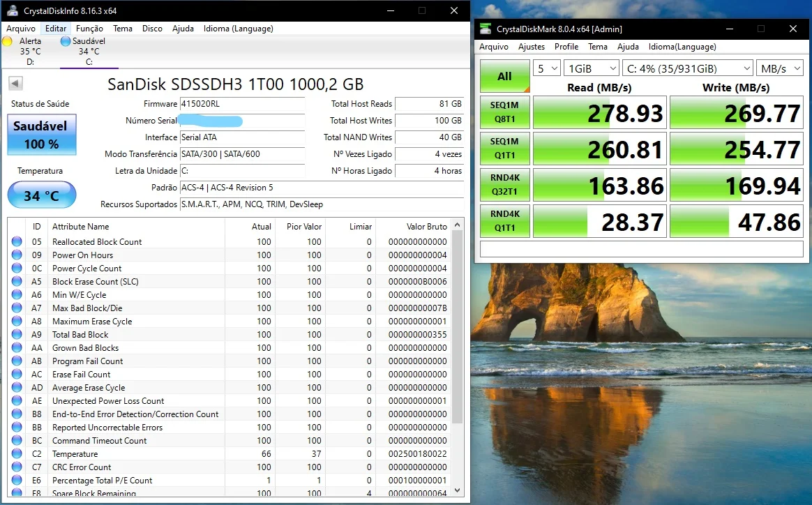Click status circle for CRC Error Count
The width and height of the screenshot is (812, 505).
click(17, 467)
